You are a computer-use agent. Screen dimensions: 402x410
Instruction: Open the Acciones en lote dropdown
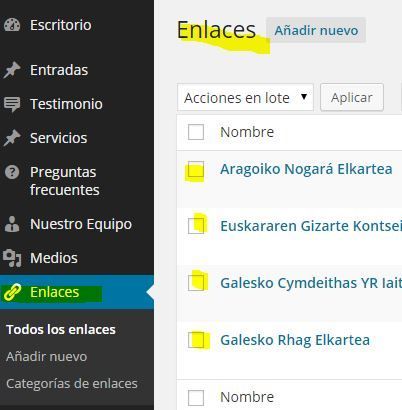pyautogui.click(x=245, y=98)
